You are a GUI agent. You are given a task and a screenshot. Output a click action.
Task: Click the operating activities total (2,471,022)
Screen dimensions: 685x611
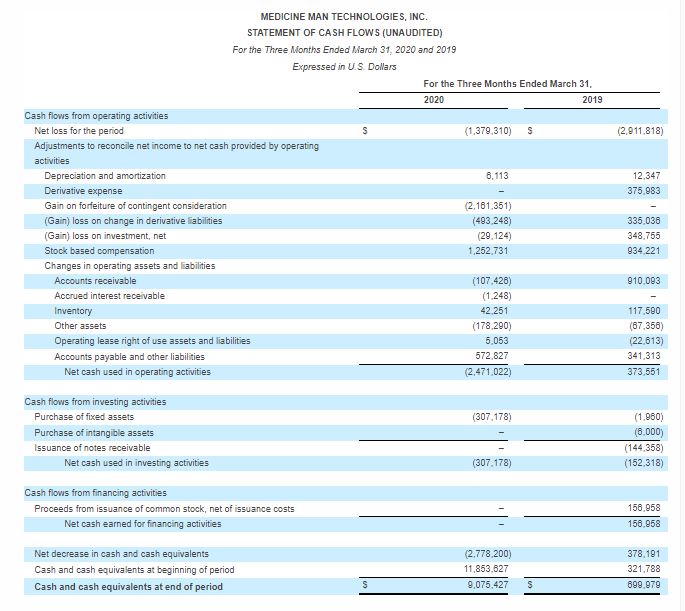click(x=488, y=372)
